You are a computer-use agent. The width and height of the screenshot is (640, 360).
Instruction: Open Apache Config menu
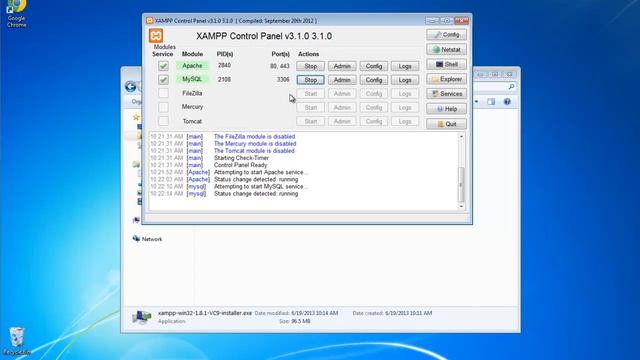tap(373, 66)
